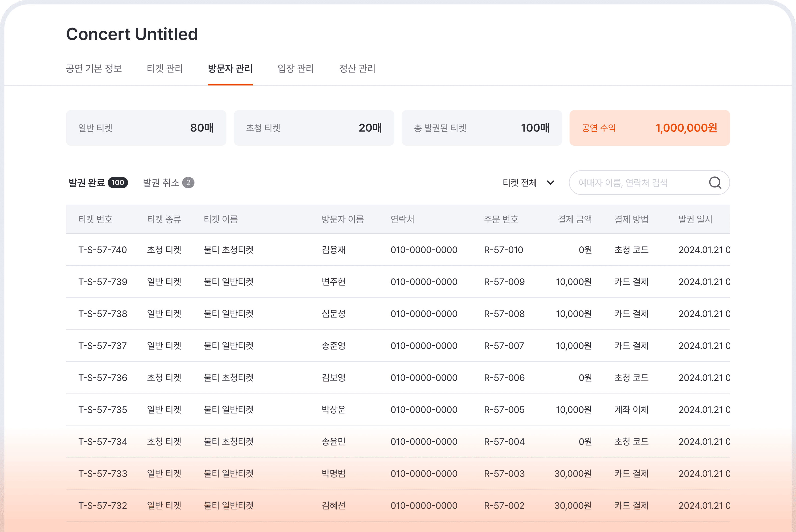
Task: Click 총 발권된 티켓 summary card
Action: coord(482,127)
